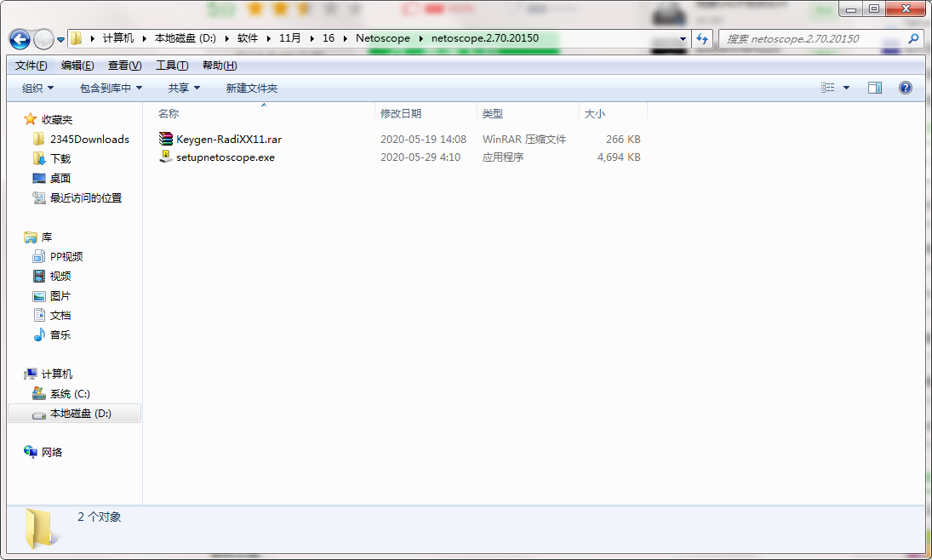Select file name Keygen-RadiXX11.rar
932x560 pixels.
(x=229, y=139)
